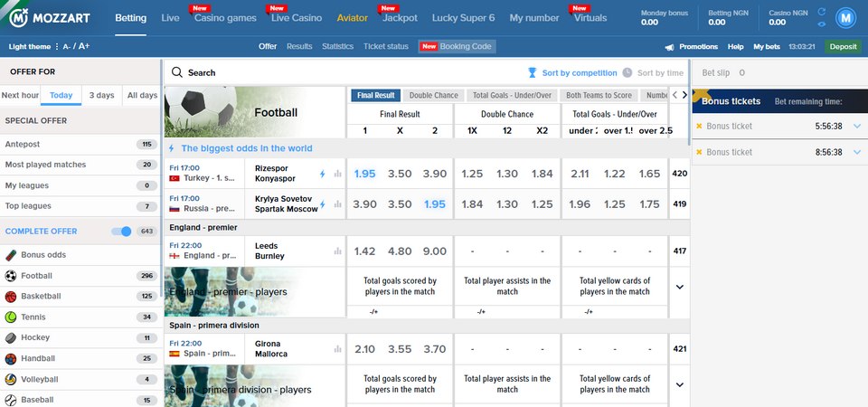868x407 pixels.
Task: Open the Live tab
Action: 171,18
